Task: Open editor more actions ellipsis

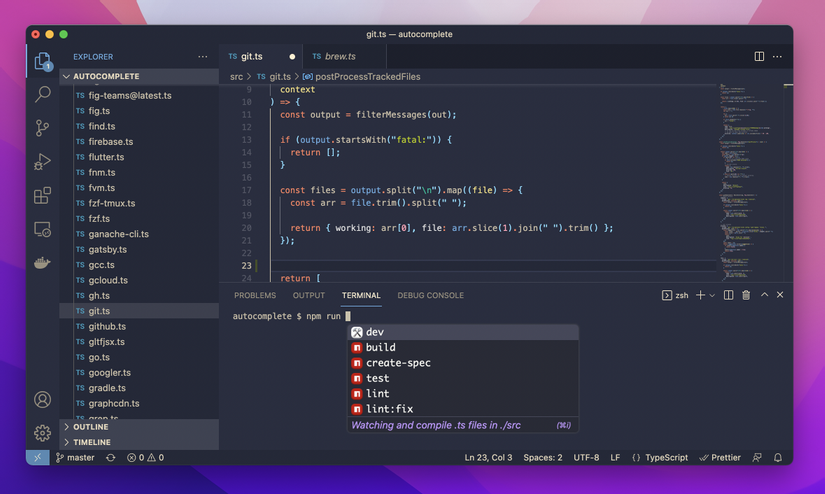Action: [777, 56]
